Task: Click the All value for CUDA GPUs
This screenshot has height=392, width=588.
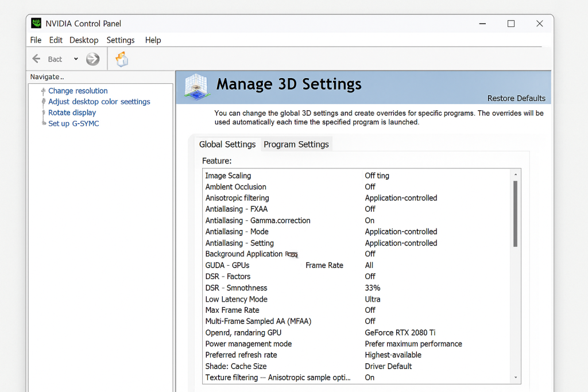Action: (369, 265)
